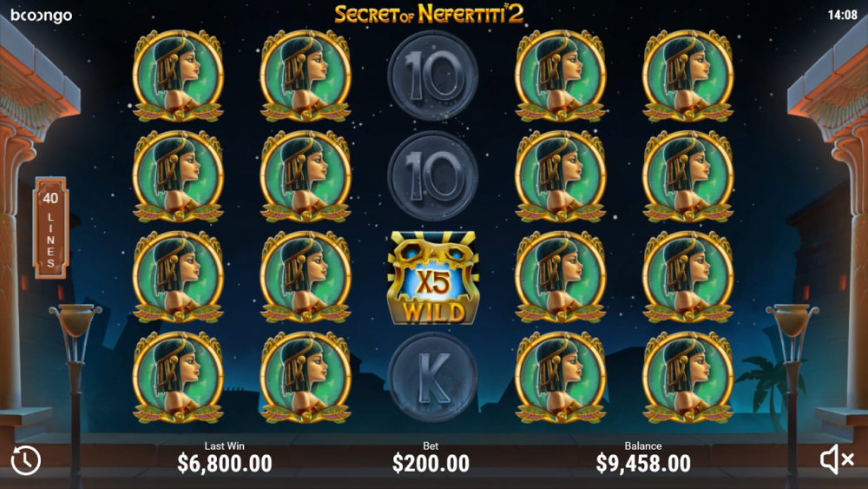Open the spin history clock icon
868x489 pixels.
pos(26,460)
